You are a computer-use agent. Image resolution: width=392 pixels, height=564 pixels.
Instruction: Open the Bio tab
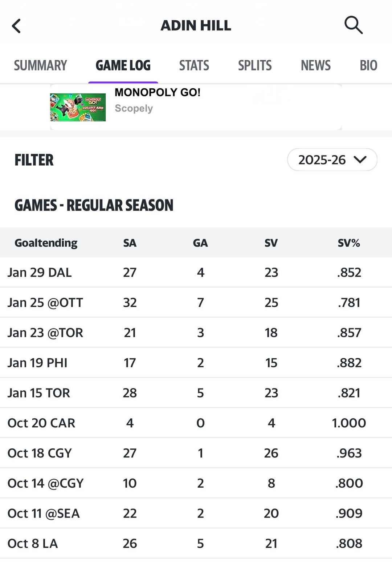pyautogui.click(x=368, y=65)
